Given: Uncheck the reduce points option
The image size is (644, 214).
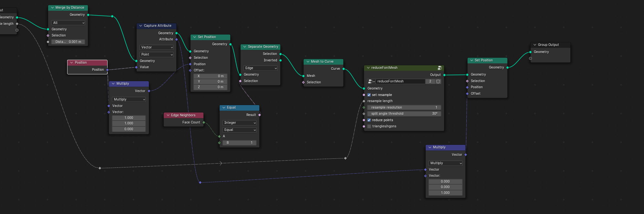Looking at the screenshot, I should coord(369,120).
